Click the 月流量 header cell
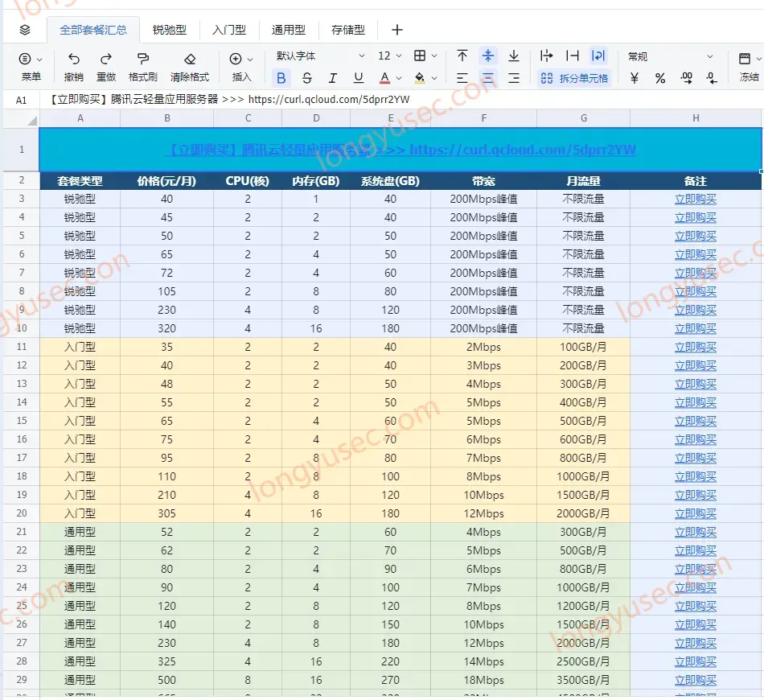This screenshot has width=764, height=700. click(583, 181)
